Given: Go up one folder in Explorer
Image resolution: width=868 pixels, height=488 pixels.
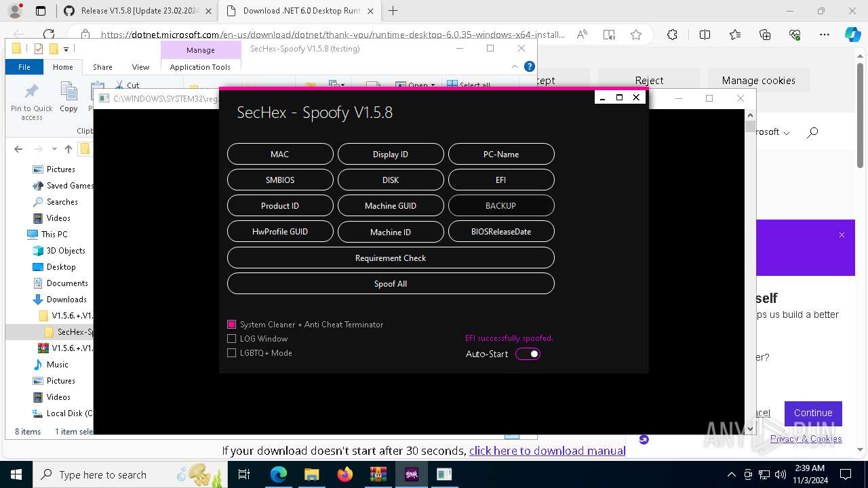Looking at the screenshot, I should pos(68,149).
